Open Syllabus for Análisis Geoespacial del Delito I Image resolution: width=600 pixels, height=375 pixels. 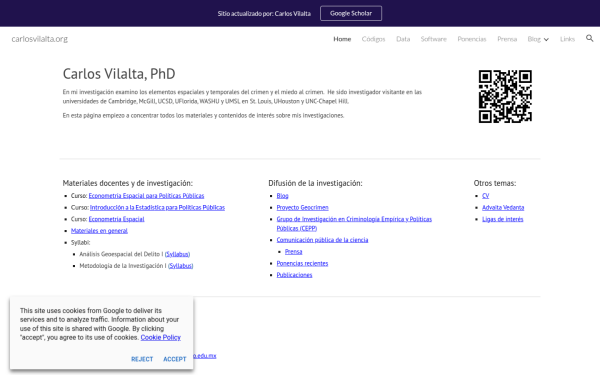[x=177, y=254]
